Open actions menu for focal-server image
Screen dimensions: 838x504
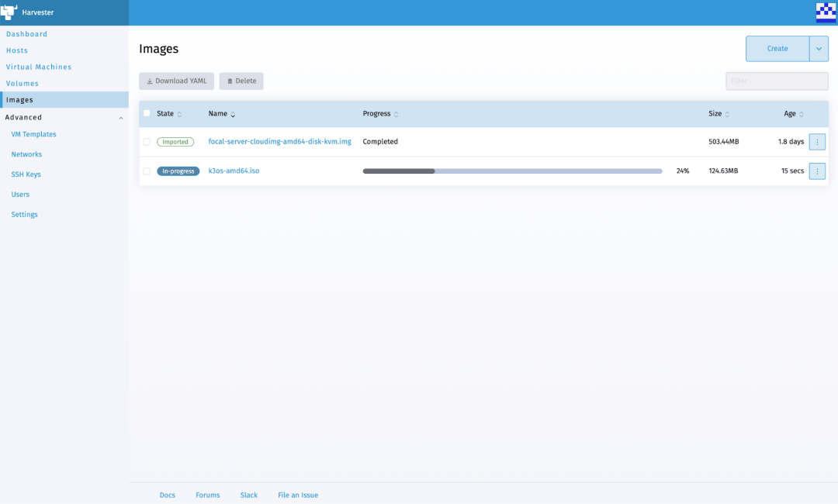(x=817, y=142)
